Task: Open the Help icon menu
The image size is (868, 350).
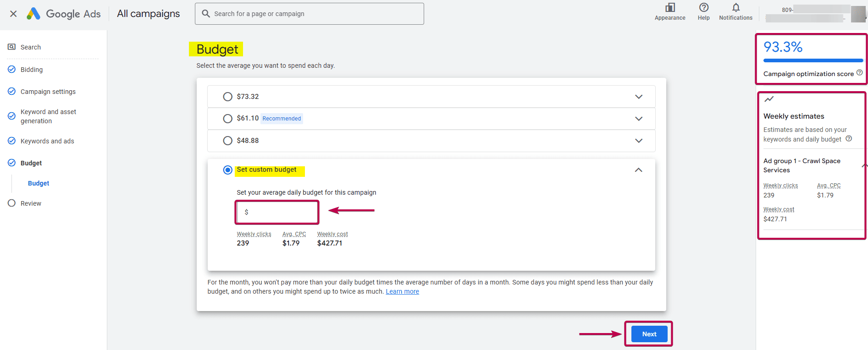Action: coord(703,8)
